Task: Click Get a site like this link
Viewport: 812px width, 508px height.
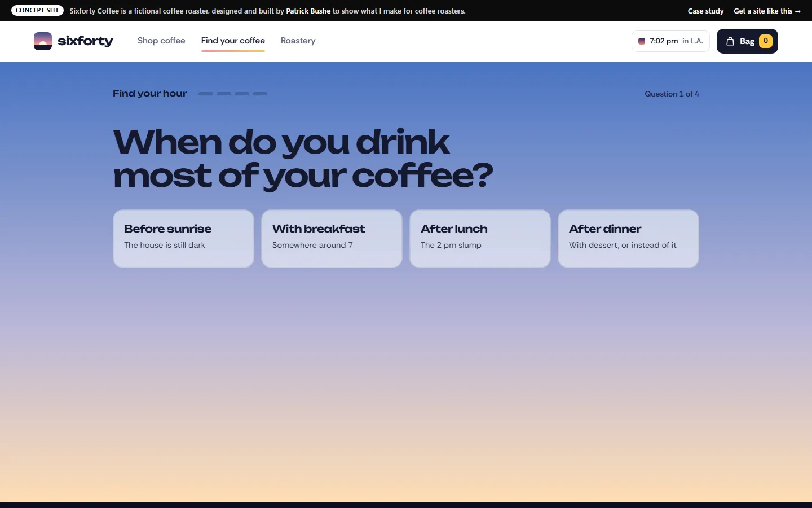Action: tap(767, 11)
